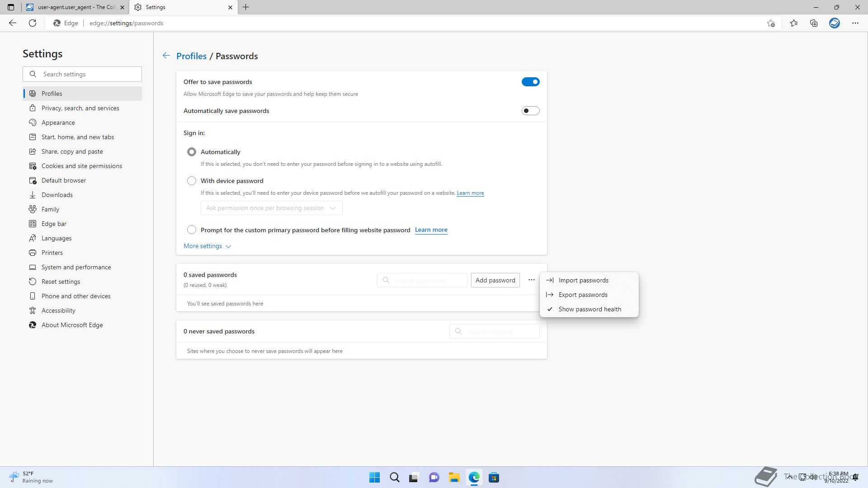Choose Export passwords
The image size is (868, 488).
[589, 295]
